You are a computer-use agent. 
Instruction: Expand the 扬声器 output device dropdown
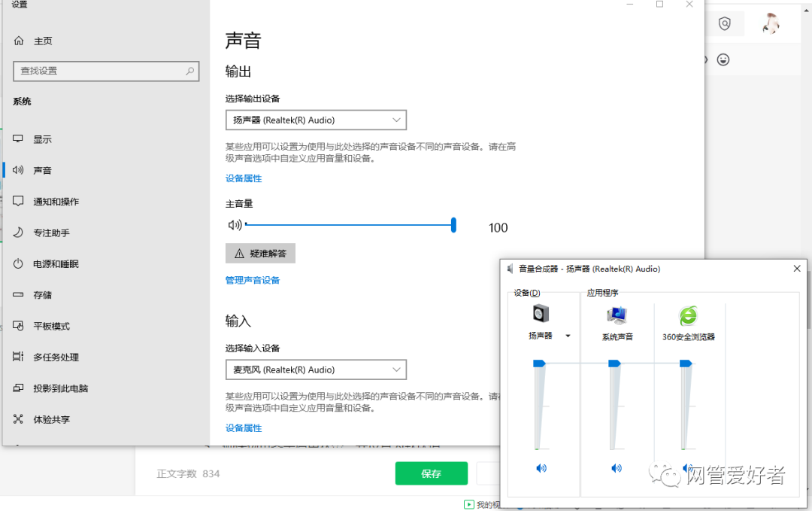[316, 120]
